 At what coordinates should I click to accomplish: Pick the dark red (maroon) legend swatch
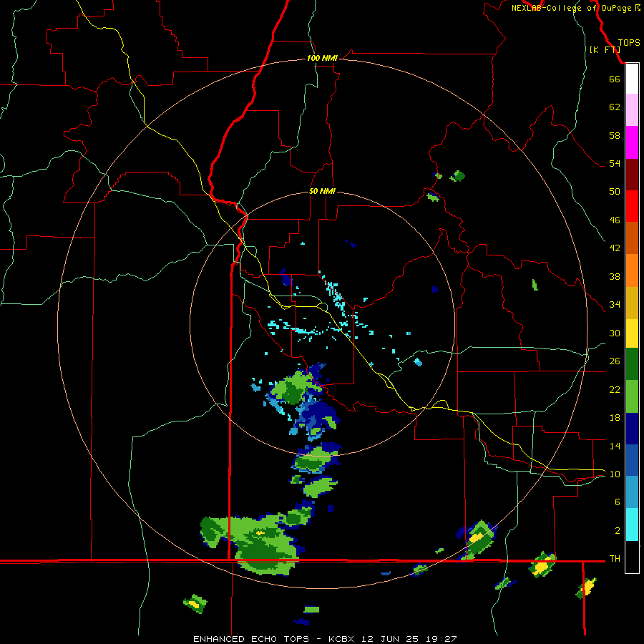632,175
